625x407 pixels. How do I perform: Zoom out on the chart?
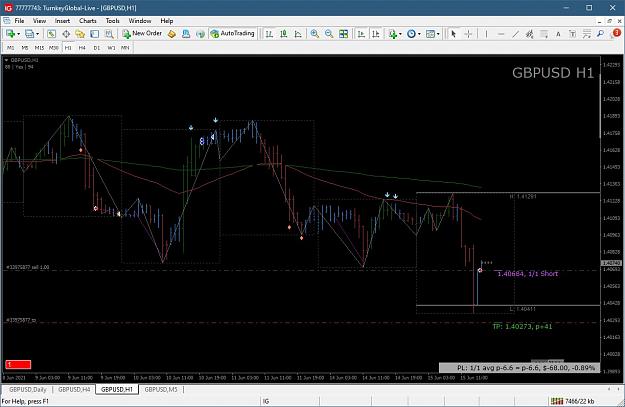[329, 34]
